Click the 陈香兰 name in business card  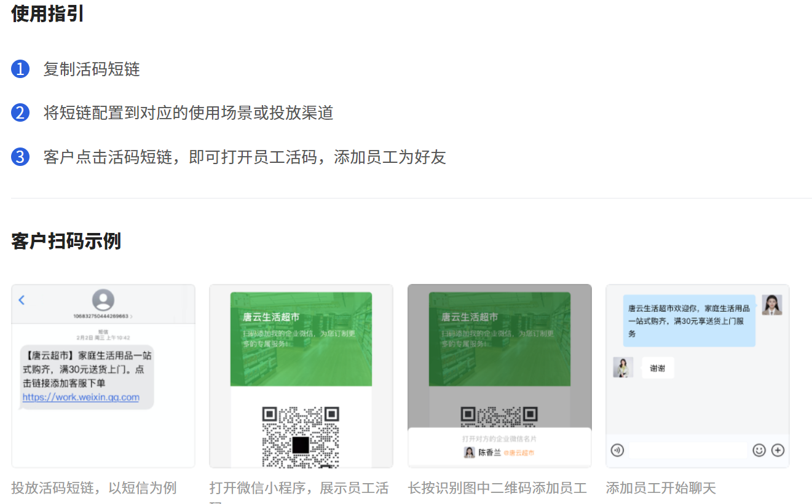490,452
